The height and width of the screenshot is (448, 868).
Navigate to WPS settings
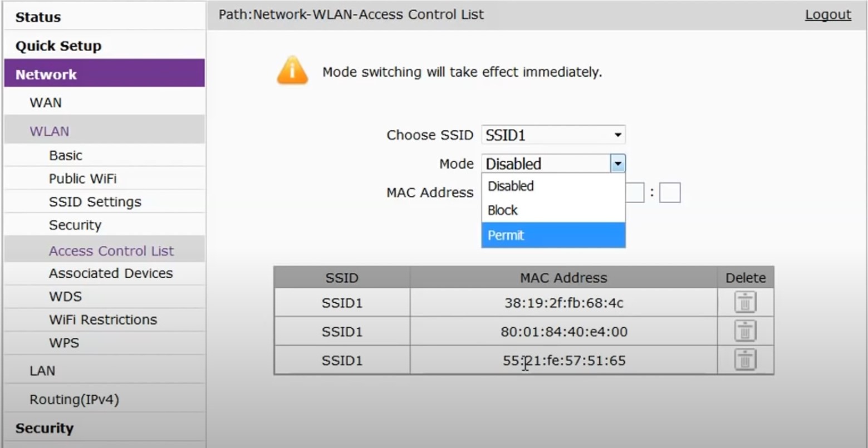coord(64,343)
